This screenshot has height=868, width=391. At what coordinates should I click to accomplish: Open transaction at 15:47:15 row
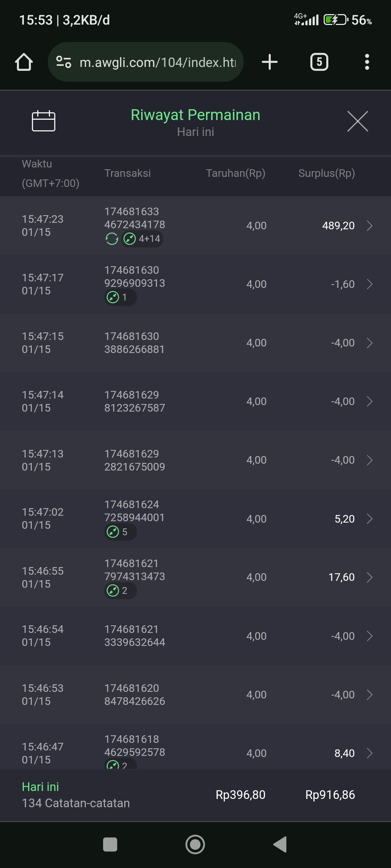(369, 343)
